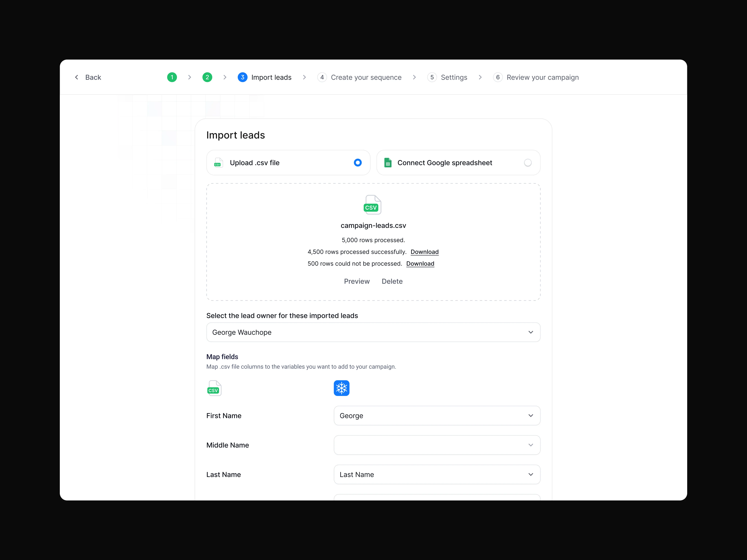
Task: Select the Upload .csv file radio button
Action: tap(358, 163)
